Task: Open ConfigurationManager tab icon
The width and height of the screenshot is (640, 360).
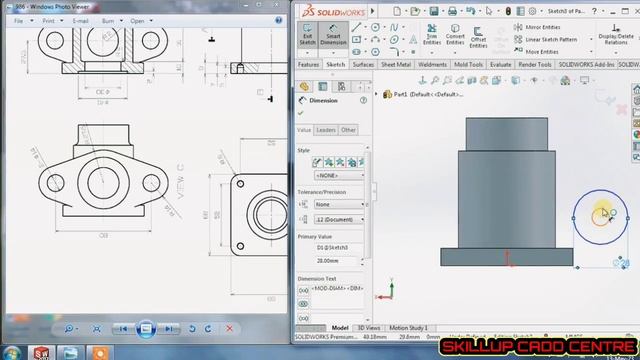Action: coord(341,87)
